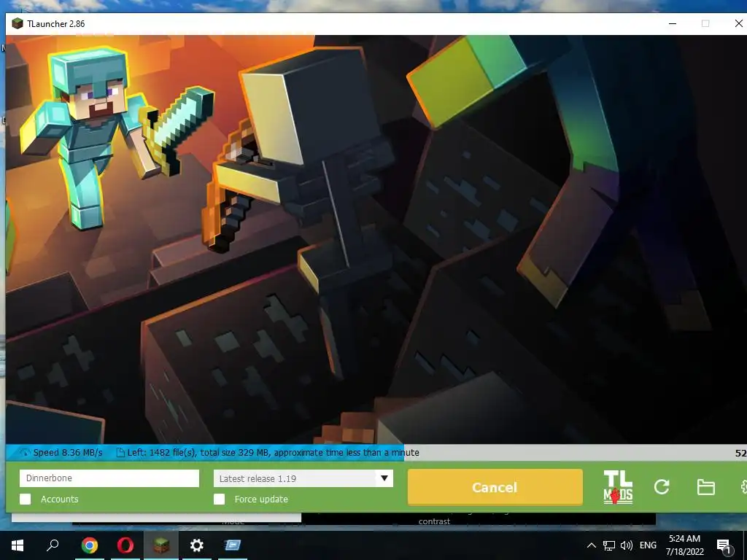Open taskbar search magnifier
The width and height of the screenshot is (747, 560).
53,545
